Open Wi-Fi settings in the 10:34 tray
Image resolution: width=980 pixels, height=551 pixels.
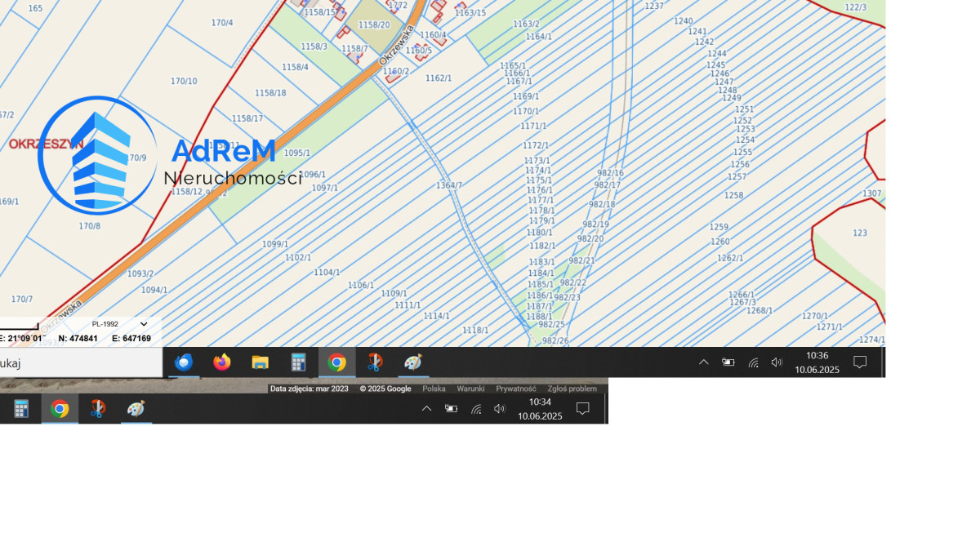point(476,409)
